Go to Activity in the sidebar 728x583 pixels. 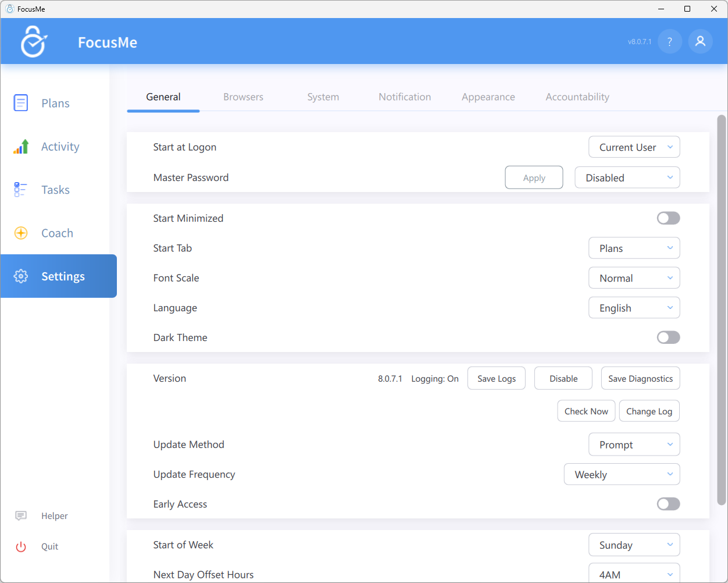55,147
